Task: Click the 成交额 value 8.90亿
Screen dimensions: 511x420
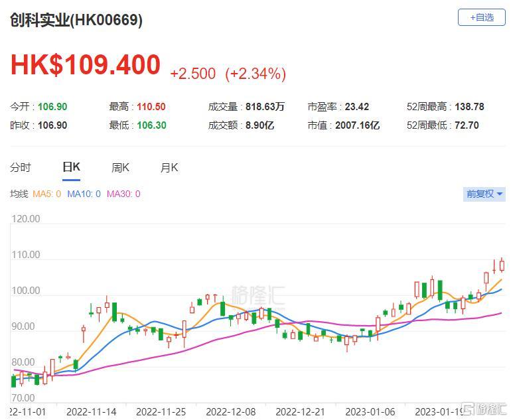Action: 259,125
